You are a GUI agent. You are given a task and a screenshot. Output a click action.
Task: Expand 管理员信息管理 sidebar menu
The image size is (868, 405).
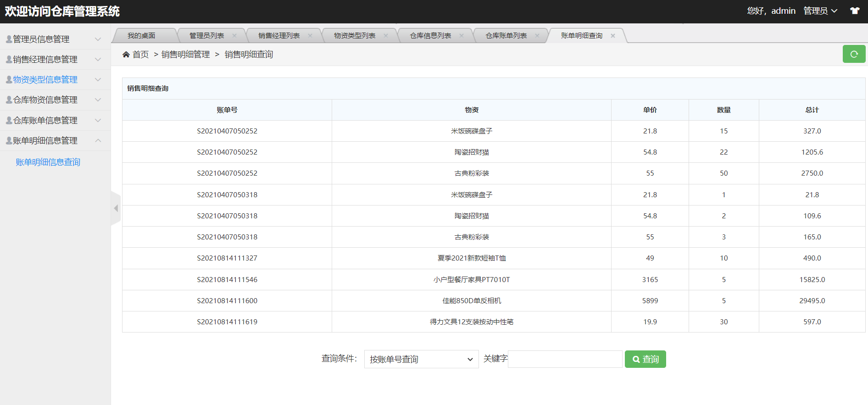(55, 39)
